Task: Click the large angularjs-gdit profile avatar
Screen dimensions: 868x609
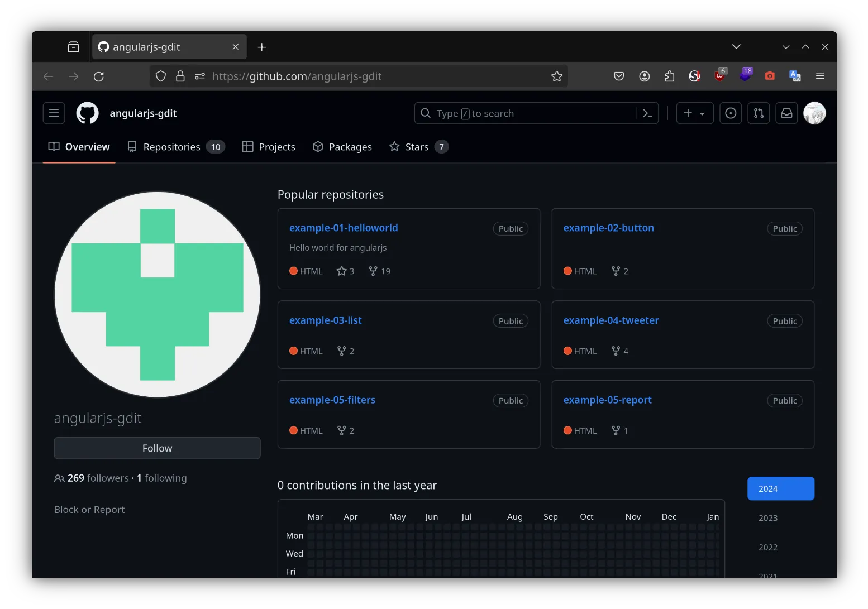Action: 157,295
